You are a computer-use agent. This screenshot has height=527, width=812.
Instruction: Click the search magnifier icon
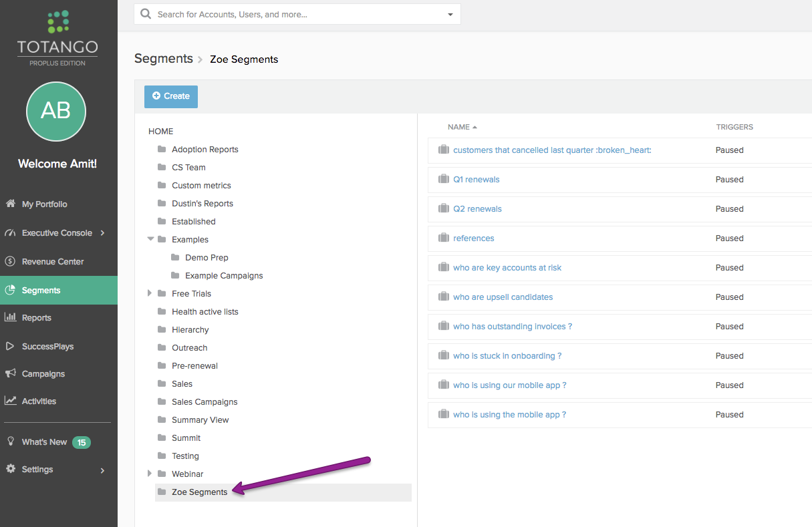tap(146, 14)
